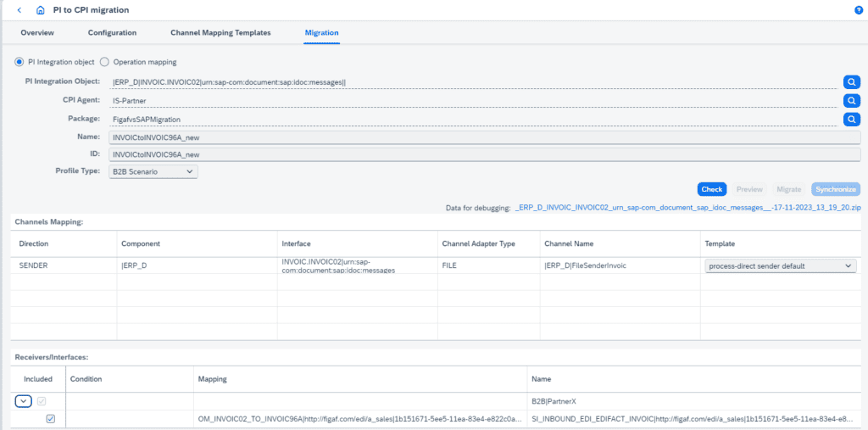Select the INVOIC.INVOIC02 interface cell
Viewport: 868px width, 430px height.
[x=358, y=266]
